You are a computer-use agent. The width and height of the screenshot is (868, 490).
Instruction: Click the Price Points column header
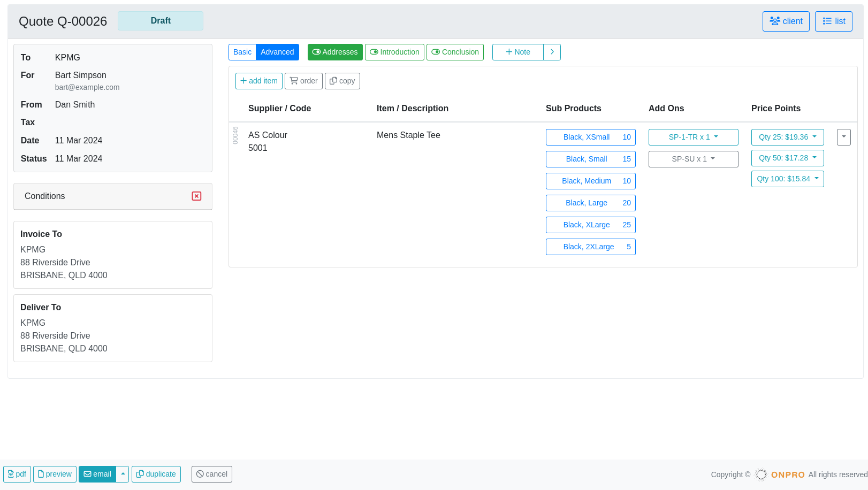(776, 109)
